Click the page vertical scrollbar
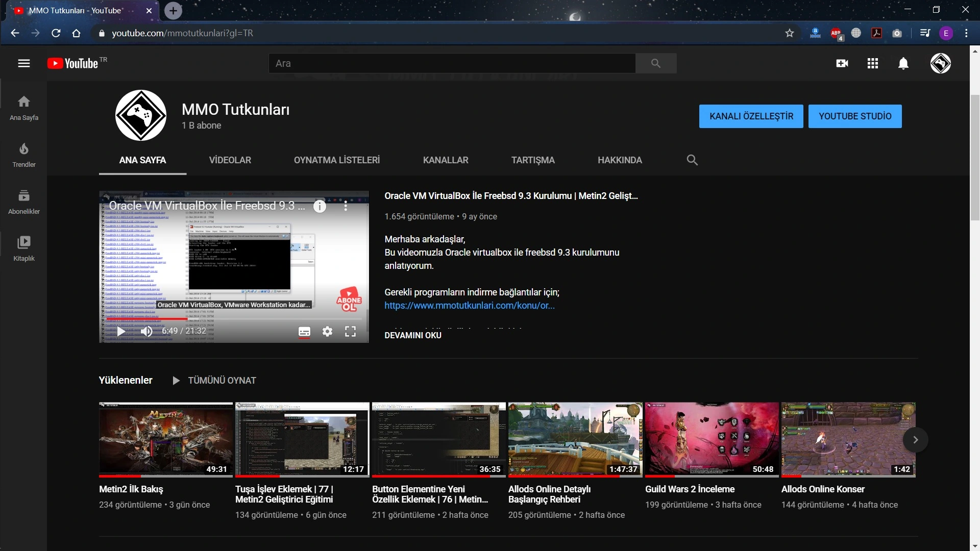980x551 pixels. tap(975, 158)
